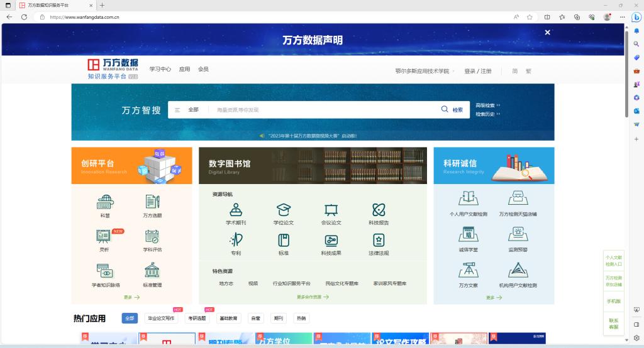Click 更多合作资源 link
This screenshot has height=348, width=644.
313,296
